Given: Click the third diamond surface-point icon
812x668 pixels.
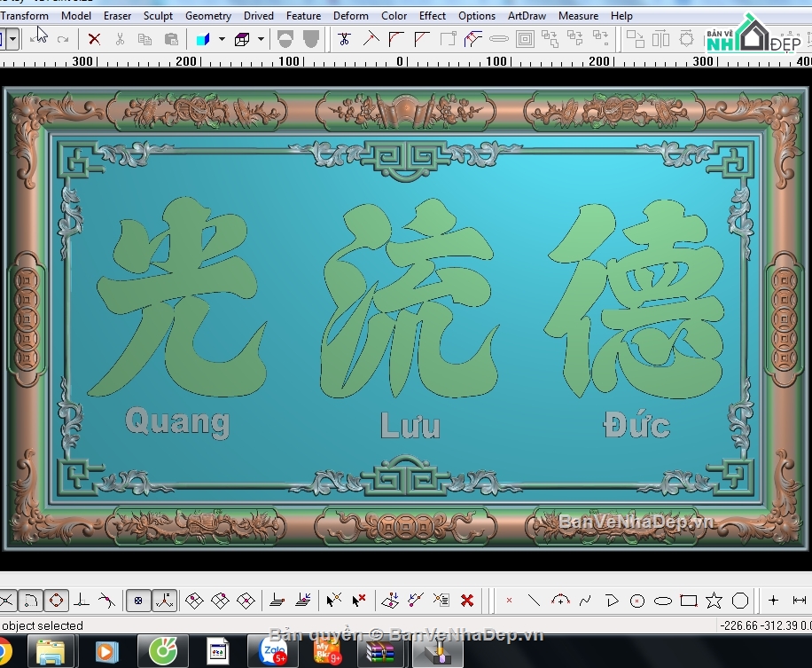Looking at the screenshot, I should (246, 601).
